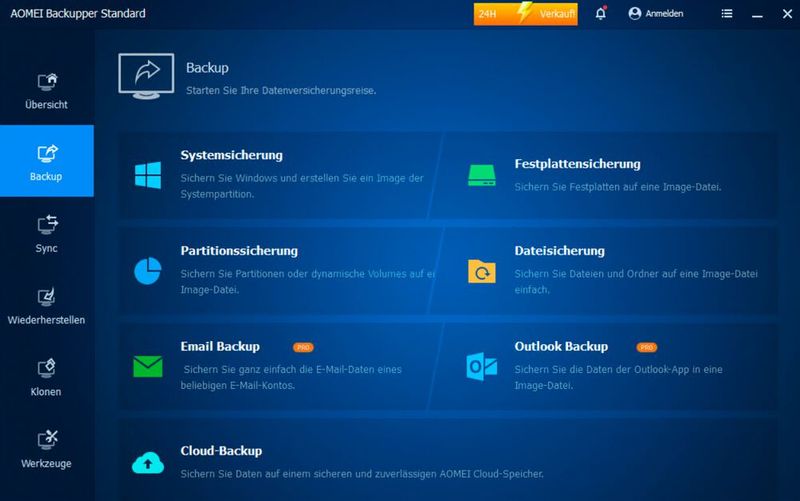Open the hamburger list menu icon
The image size is (800, 501).
tap(727, 13)
